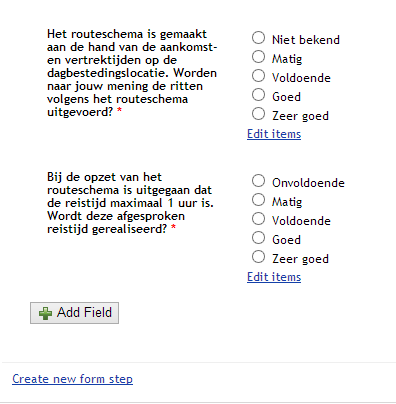Click the 'Niet bekend' option label text
Image resolution: width=396 pixels, height=404 pixels.
click(x=306, y=40)
